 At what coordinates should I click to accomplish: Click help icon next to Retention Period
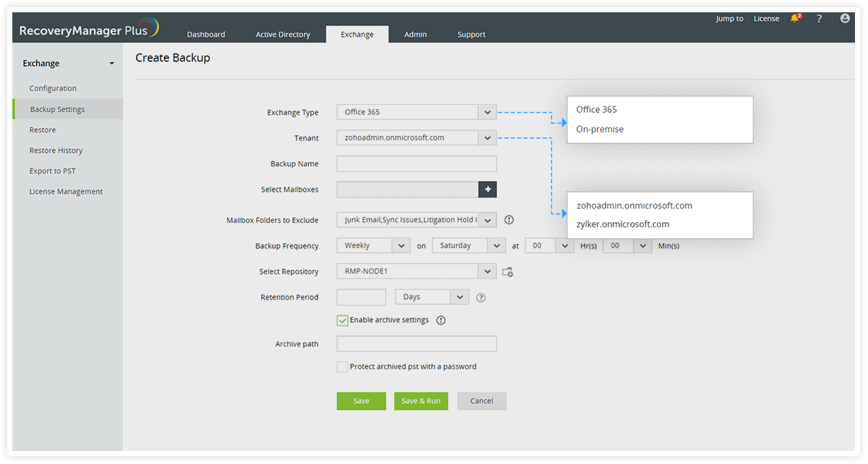click(x=480, y=298)
